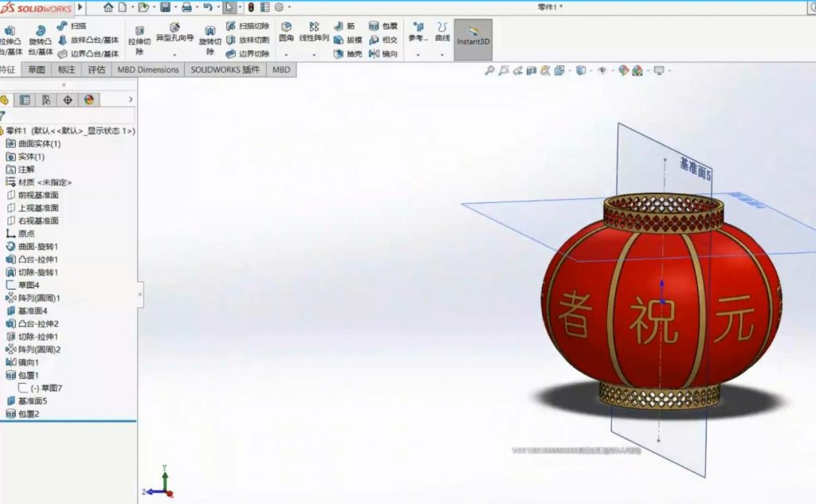The width and height of the screenshot is (816, 504).
Task: Open the DimXpertManager panel tab
Action: tap(68, 100)
